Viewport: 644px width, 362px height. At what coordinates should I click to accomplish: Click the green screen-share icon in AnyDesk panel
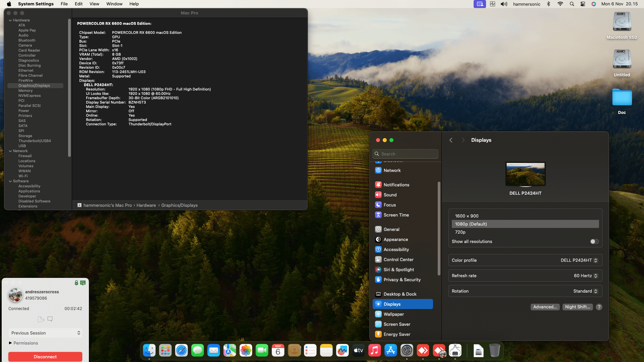83,283
